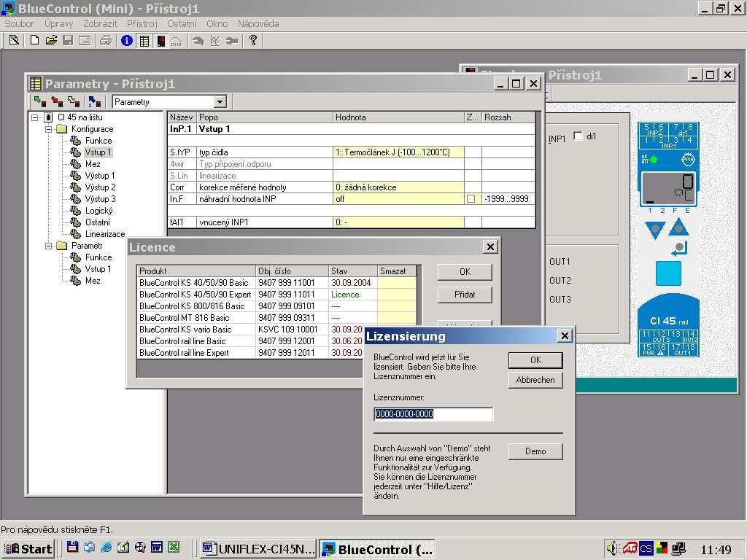Click the Demo button

point(535,451)
